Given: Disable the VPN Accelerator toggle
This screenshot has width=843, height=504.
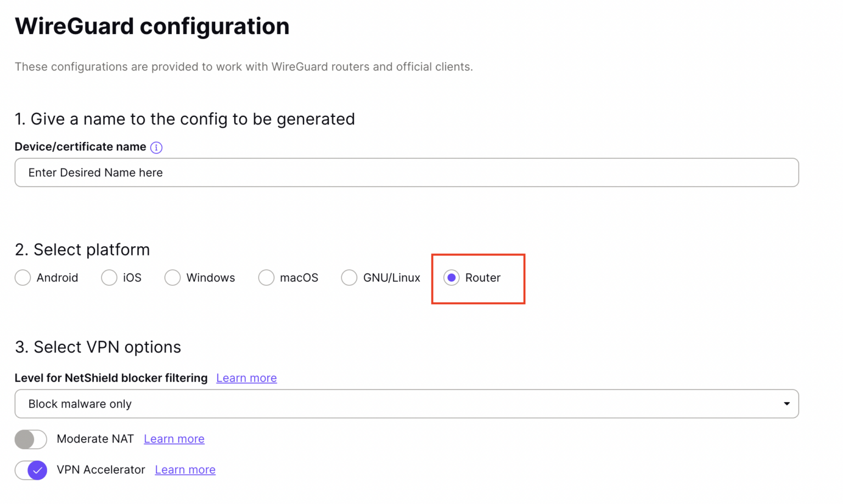Looking at the screenshot, I should [31, 470].
